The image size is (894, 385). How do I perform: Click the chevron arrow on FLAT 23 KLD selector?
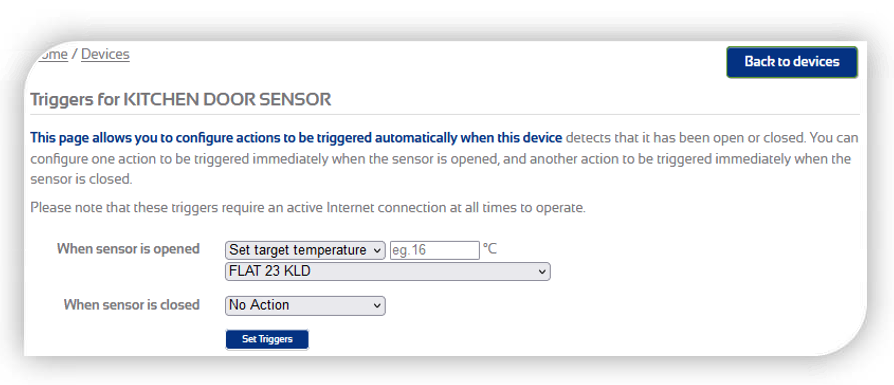[x=542, y=272]
